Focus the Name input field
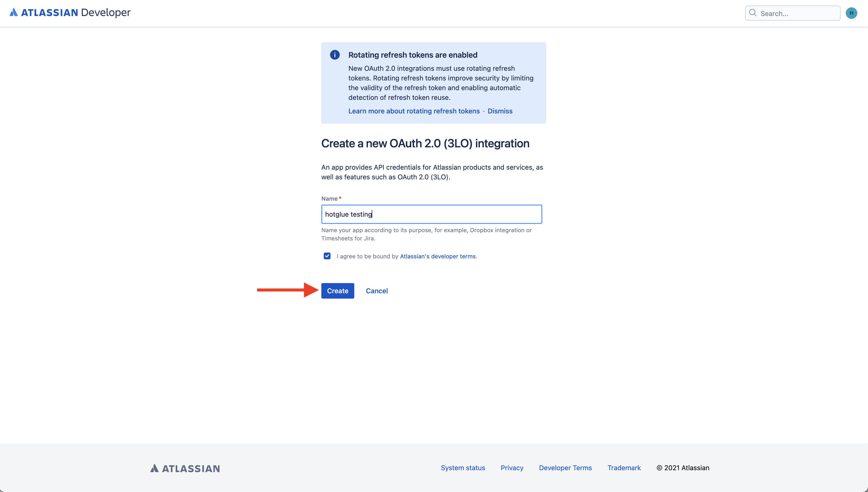This screenshot has height=492, width=868. [432, 214]
